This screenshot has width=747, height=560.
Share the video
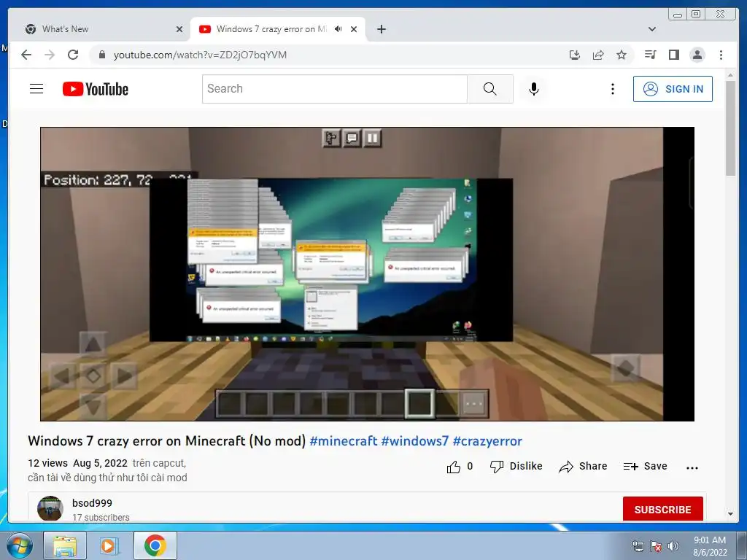(x=583, y=466)
